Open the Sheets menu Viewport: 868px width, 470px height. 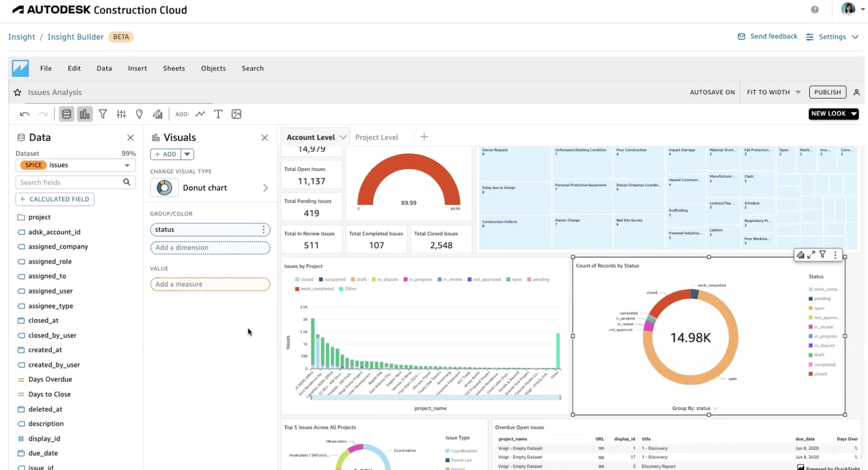point(174,68)
